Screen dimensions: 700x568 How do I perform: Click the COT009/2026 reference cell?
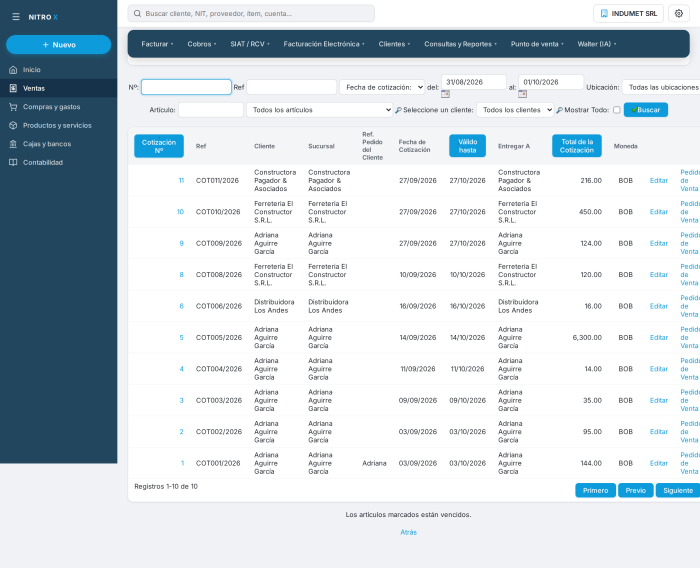coord(219,243)
